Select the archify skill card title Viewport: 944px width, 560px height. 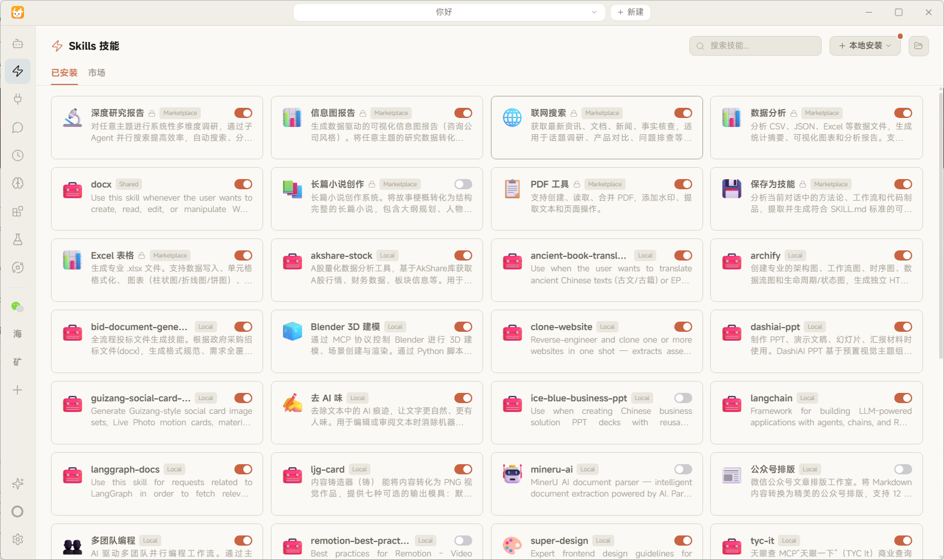point(765,256)
